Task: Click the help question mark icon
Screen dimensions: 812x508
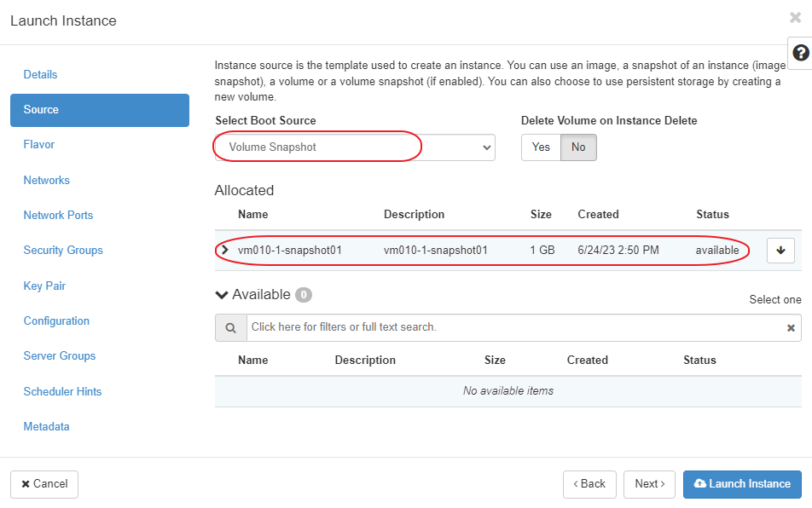Action: [x=800, y=53]
